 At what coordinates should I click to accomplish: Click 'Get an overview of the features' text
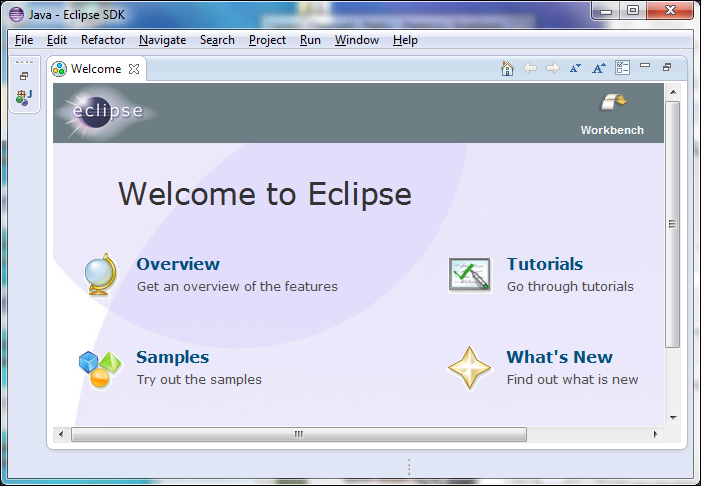pos(237,287)
